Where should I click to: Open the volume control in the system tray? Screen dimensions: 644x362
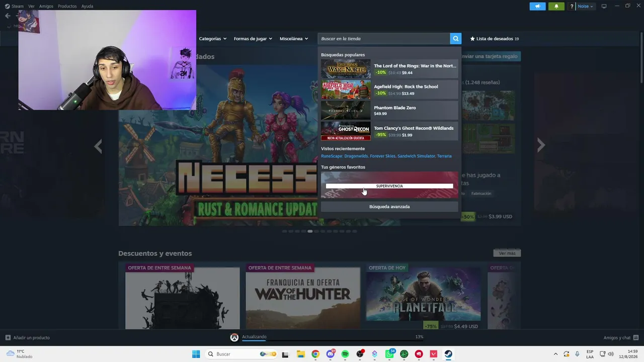click(x=611, y=354)
